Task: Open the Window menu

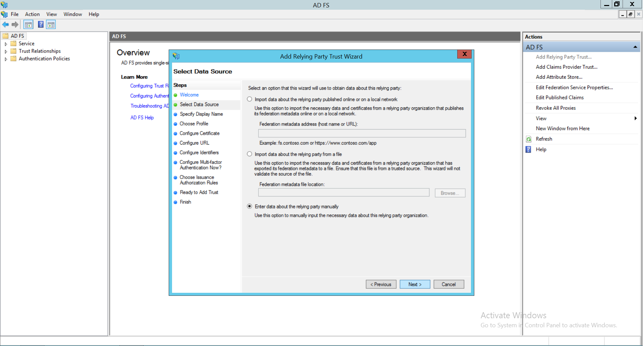Action: pos(73,14)
